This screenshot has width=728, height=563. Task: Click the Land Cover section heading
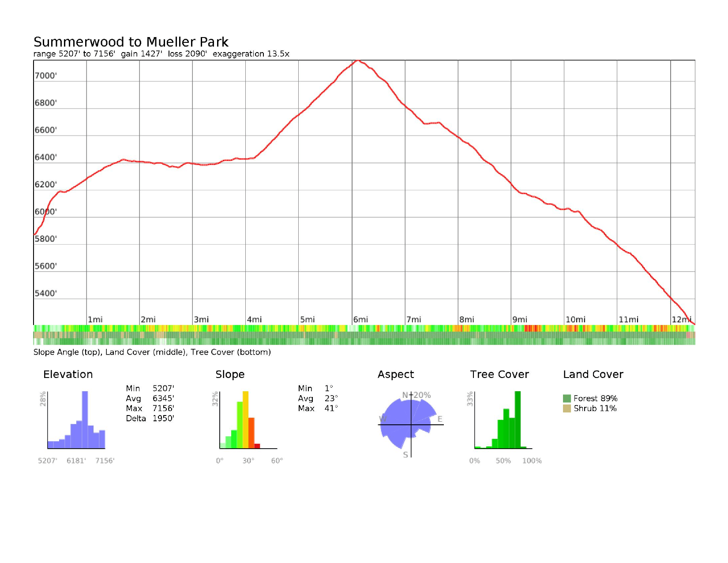(593, 374)
